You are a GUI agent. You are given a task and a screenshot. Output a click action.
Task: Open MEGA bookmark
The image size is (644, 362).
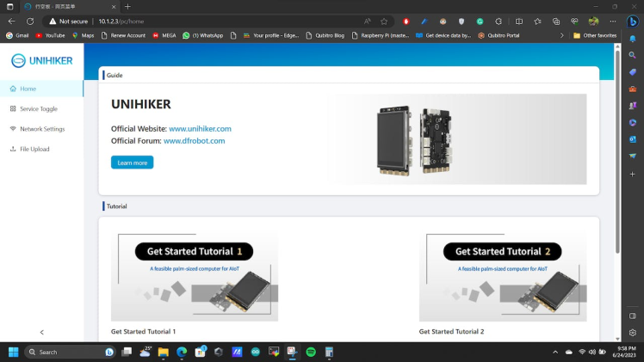[164, 35]
